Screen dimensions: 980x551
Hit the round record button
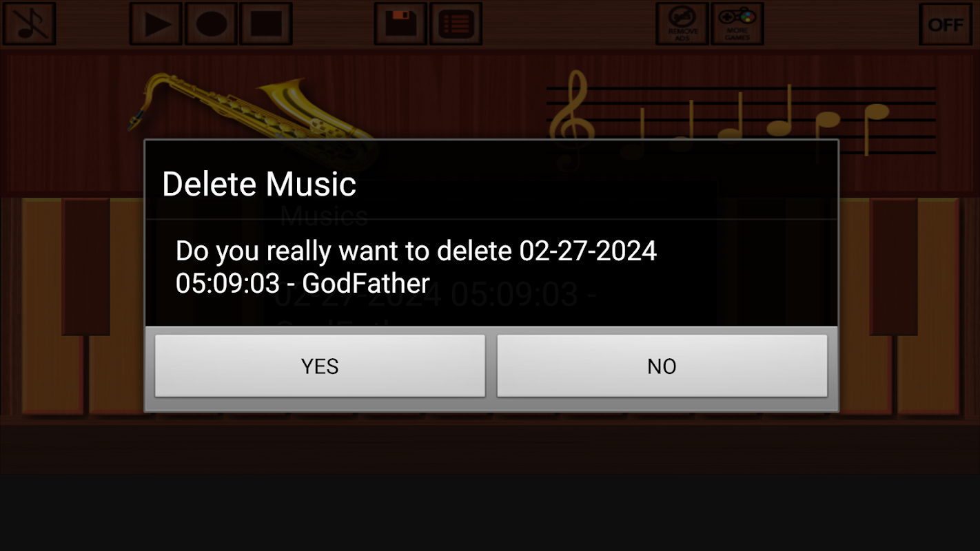(x=211, y=23)
